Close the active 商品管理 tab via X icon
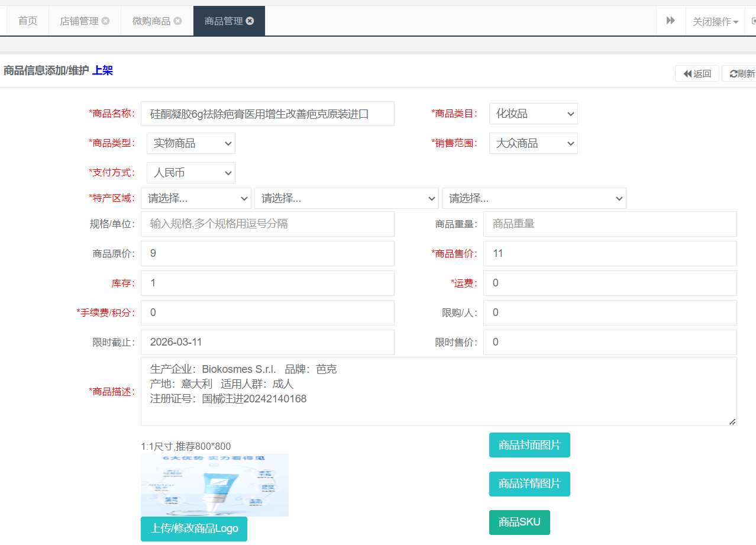This screenshot has height=545, width=756. [x=250, y=21]
